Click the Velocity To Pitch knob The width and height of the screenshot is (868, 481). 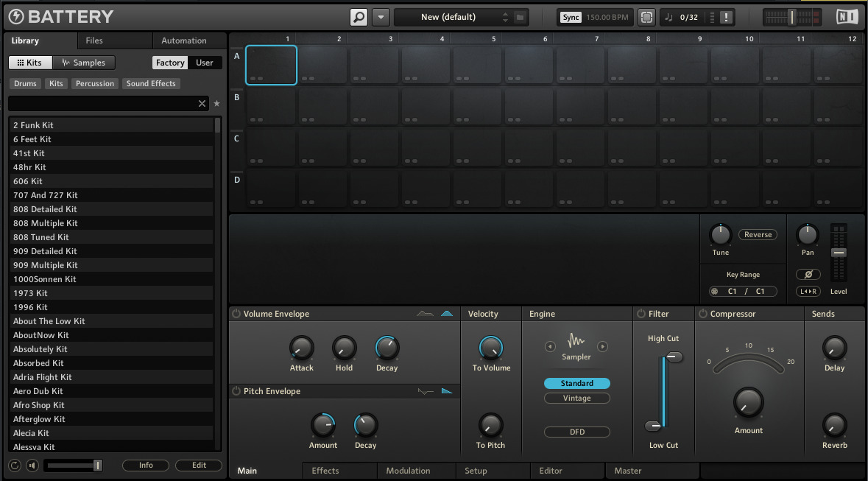pos(490,426)
